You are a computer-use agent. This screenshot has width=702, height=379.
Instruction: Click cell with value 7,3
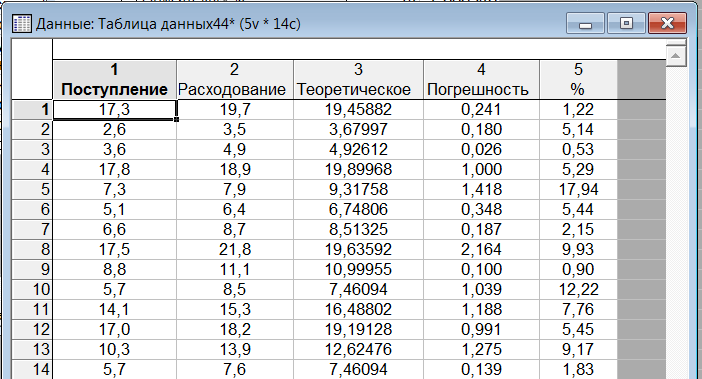click(x=115, y=190)
